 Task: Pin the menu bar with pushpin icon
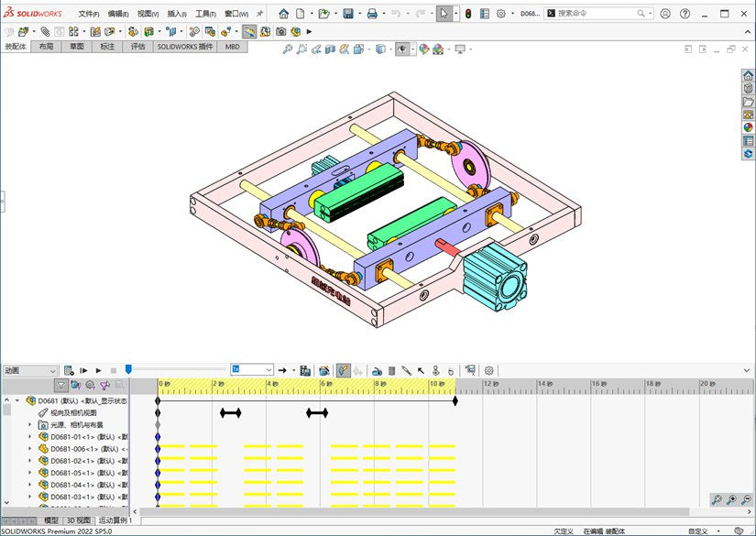click(260, 14)
